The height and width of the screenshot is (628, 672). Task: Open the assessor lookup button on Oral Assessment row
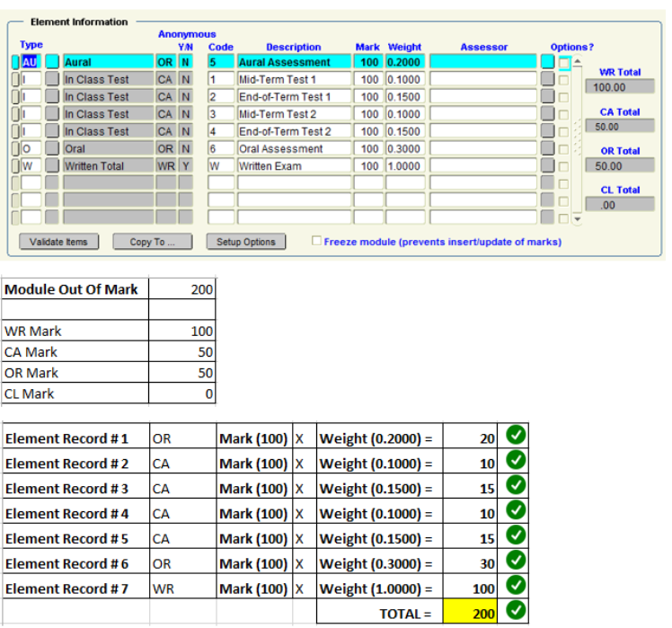[547, 149]
